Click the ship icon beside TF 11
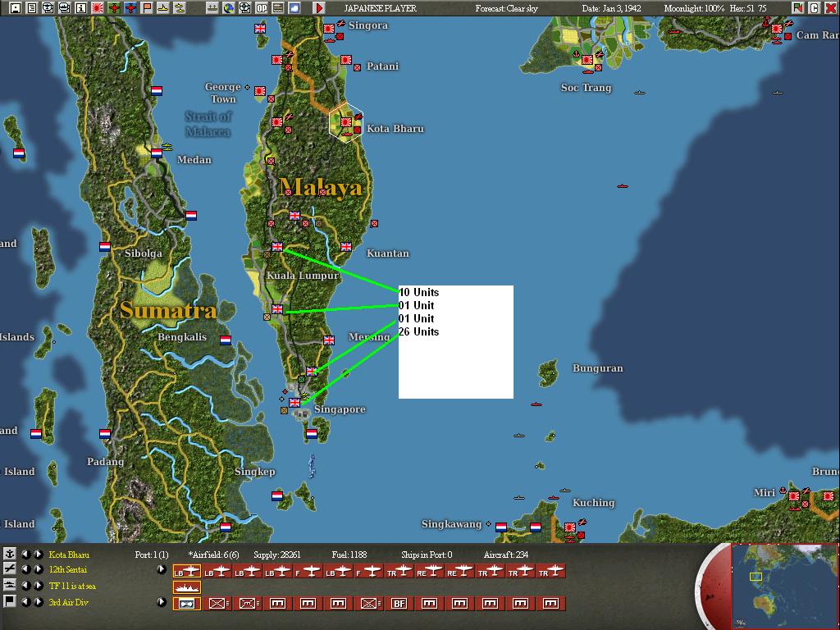 point(9,586)
